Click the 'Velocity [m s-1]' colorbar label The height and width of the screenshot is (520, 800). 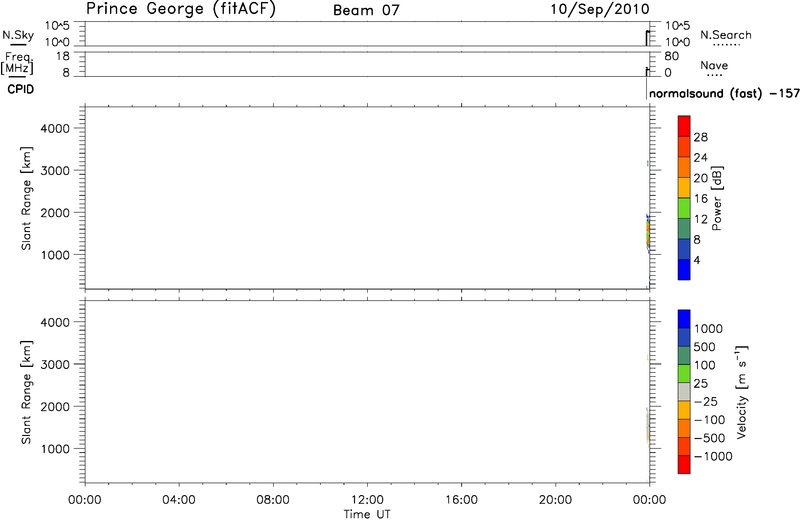(x=741, y=392)
